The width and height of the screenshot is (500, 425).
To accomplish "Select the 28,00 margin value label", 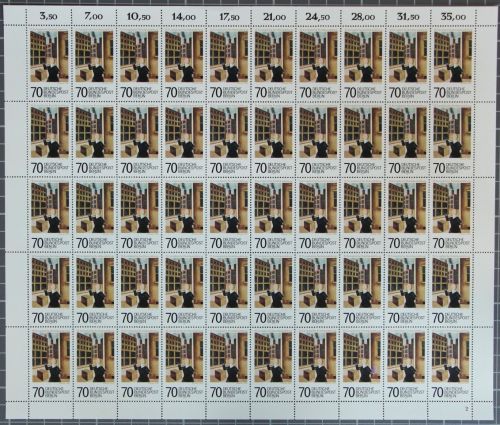I will click(x=363, y=16).
